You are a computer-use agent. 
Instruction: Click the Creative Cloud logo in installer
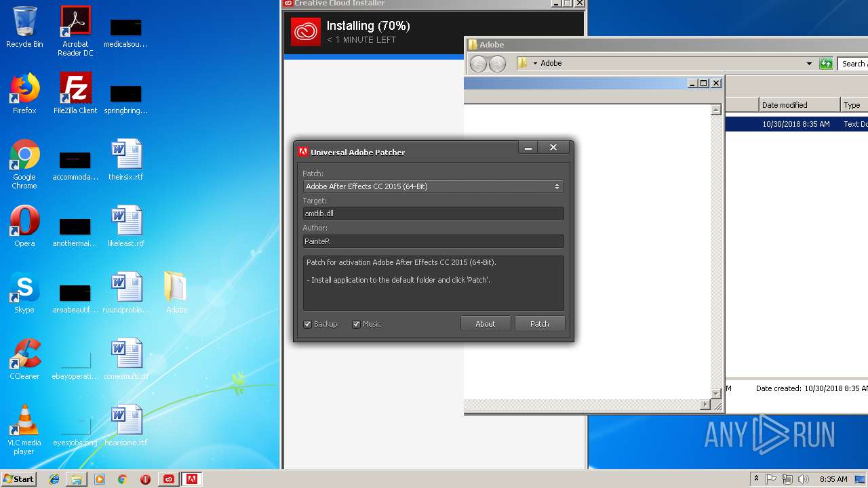coord(305,32)
